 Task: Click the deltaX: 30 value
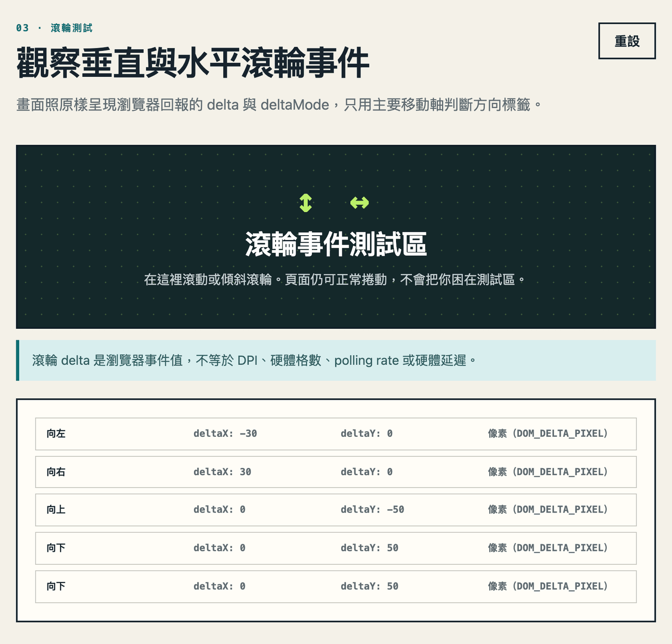click(x=222, y=472)
